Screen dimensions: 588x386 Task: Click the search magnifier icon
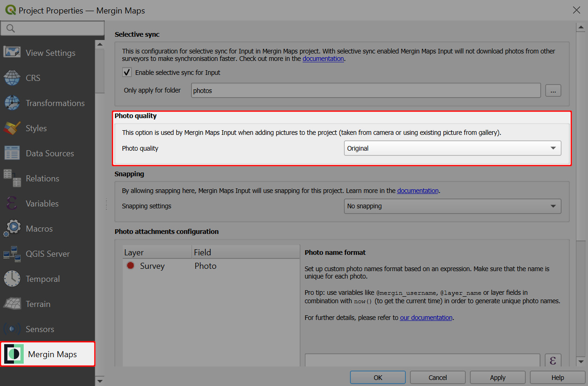[10, 28]
